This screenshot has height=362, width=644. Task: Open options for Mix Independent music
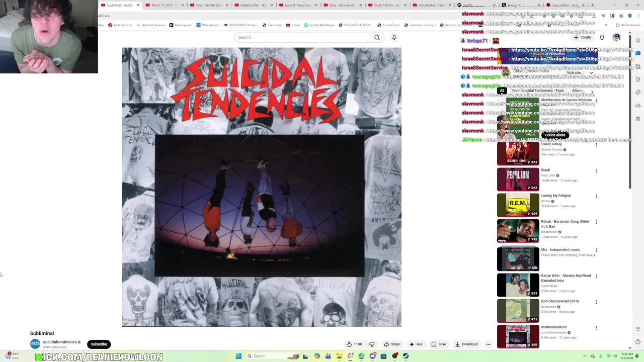(596, 250)
